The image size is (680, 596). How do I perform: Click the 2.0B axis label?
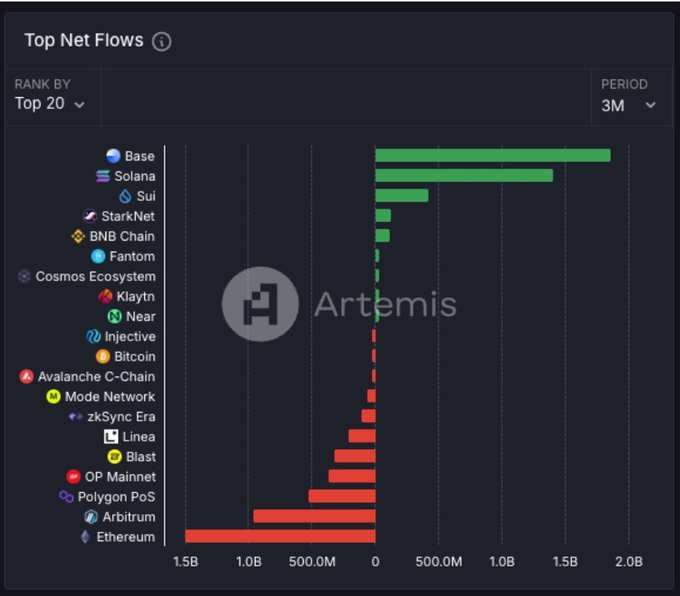[x=629, y=562]
